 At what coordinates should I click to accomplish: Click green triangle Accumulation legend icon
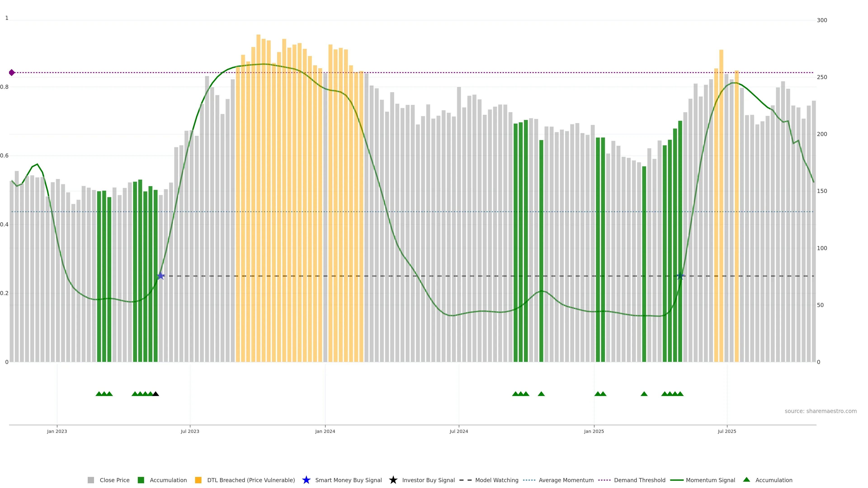coord(746,480)
